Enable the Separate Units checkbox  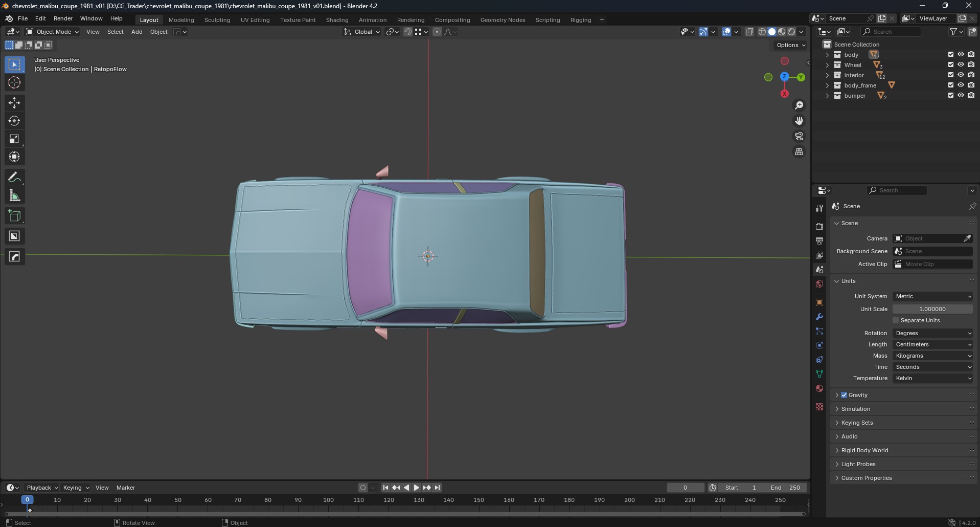pos(896,320)
